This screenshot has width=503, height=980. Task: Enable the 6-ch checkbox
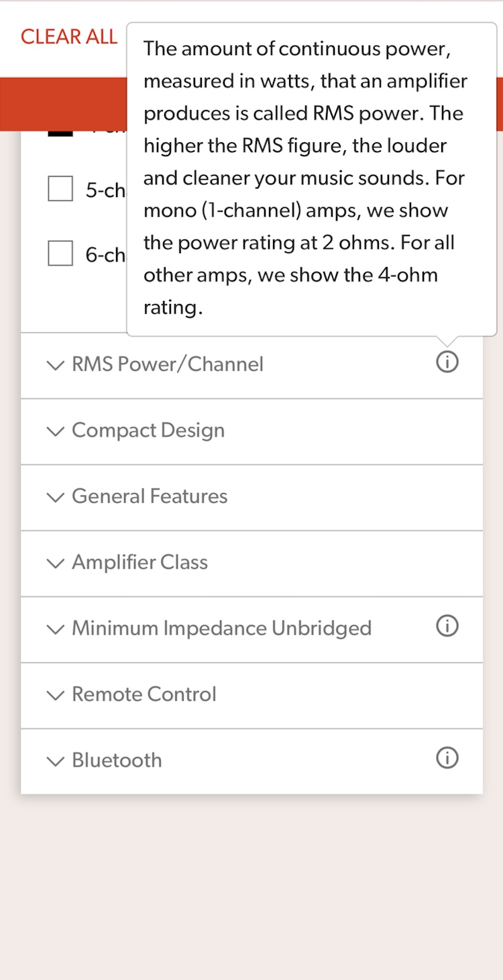60,254
